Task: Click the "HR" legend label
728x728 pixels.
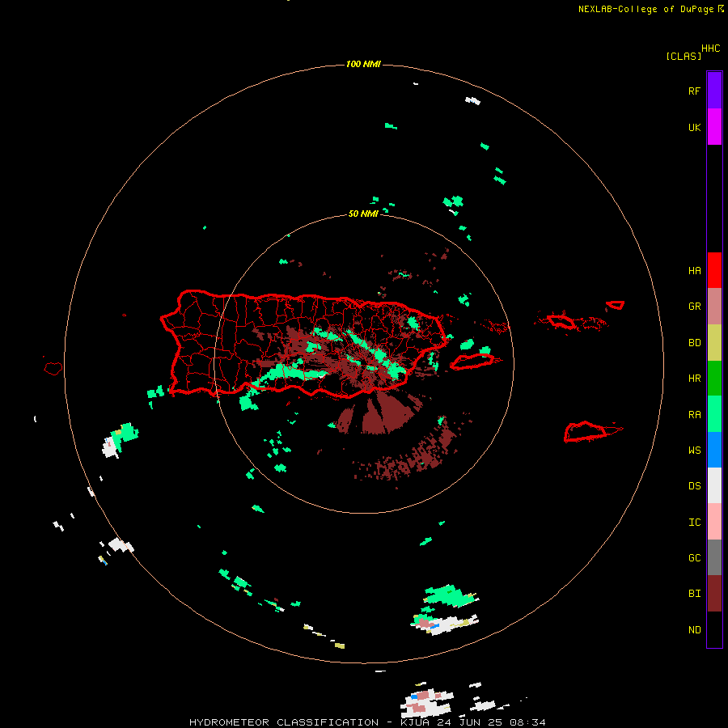Action: [x=694, y=379]
